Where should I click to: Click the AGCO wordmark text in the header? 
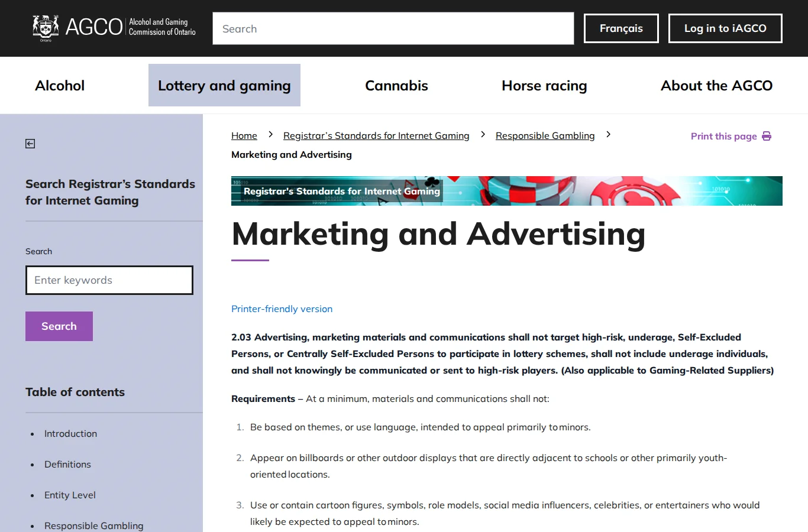coord(94,27)
